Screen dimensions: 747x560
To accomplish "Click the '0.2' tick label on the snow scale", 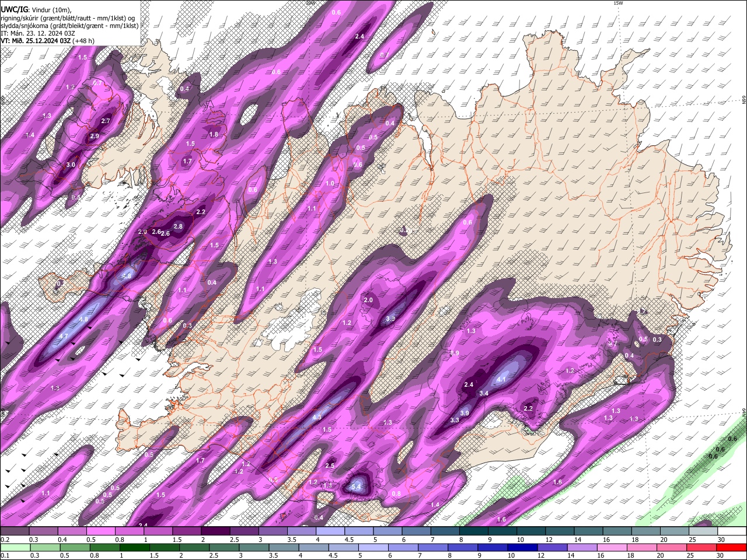I will [x=4, y=540].
